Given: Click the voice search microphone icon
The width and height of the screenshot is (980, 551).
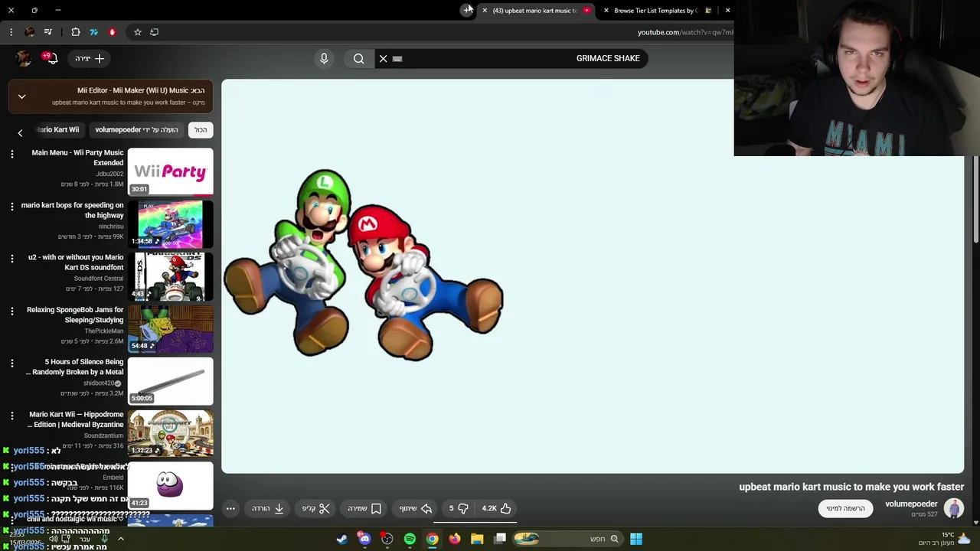Looking at the screenshot, I should tap(324, 58).
